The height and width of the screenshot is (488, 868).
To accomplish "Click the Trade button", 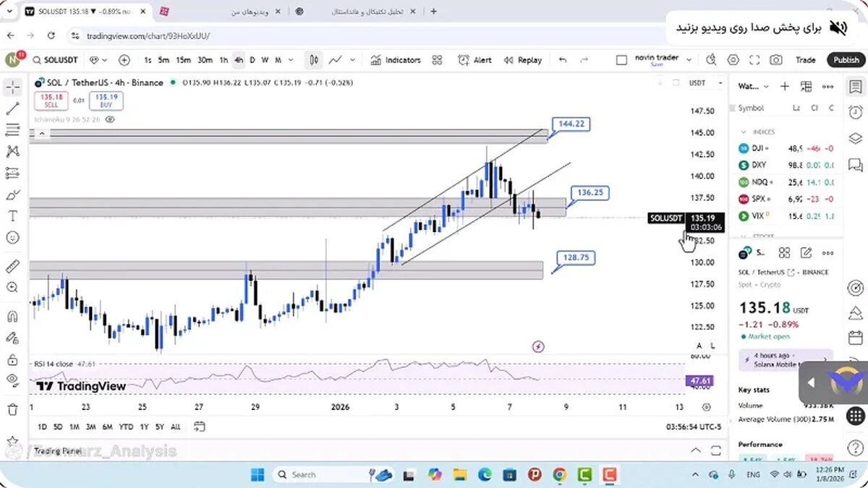I will [x=805, y=60].
